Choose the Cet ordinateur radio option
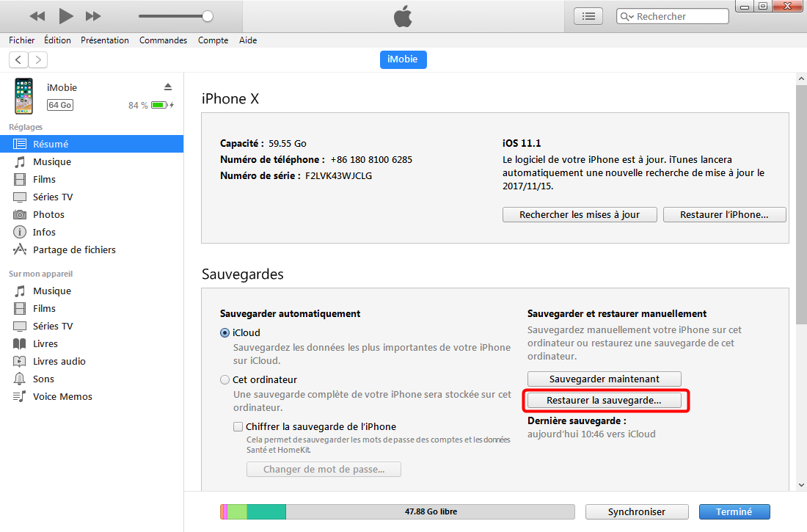Screen dimensions: 807x532 pos(225,379)
